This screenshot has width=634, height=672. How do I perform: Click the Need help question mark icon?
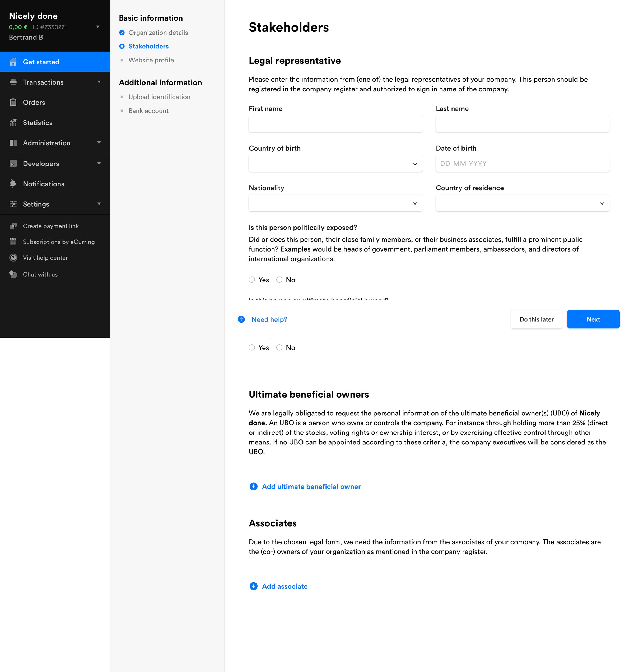(x=241, y=319)
